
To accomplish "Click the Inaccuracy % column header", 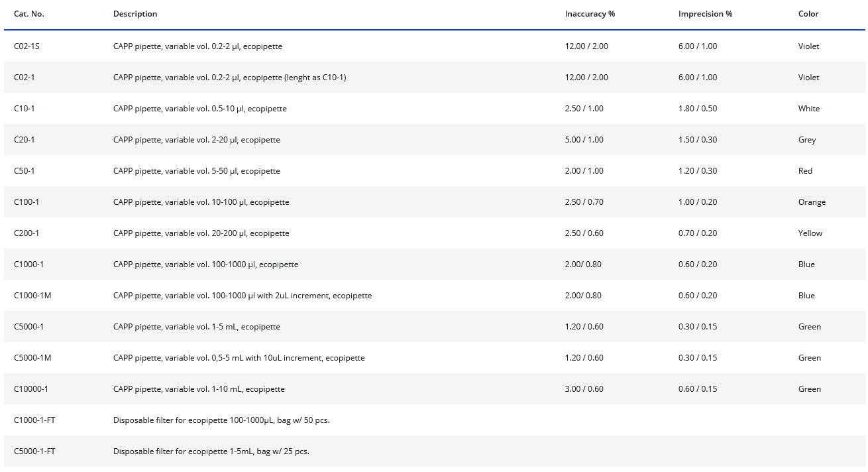I will [590, 14].
